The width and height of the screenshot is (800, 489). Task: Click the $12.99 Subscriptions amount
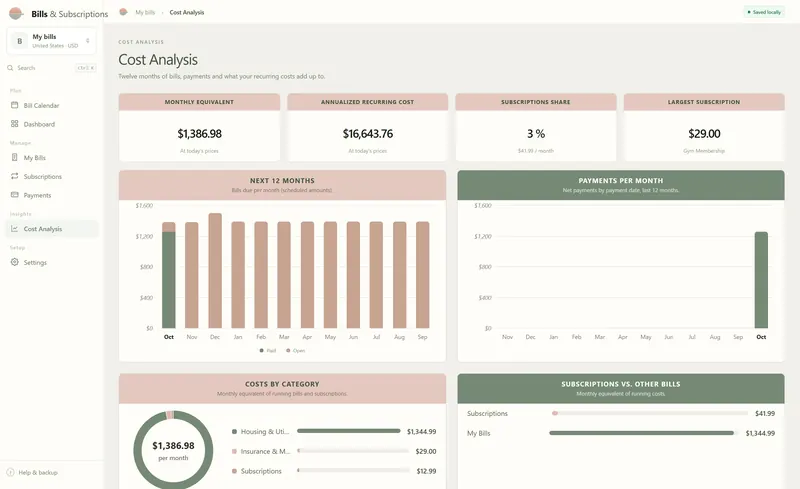point(426,471)
